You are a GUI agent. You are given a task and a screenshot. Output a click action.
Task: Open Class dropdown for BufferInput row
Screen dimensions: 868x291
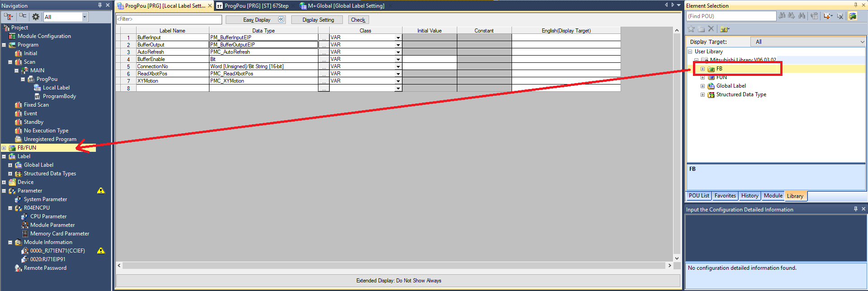398,38
